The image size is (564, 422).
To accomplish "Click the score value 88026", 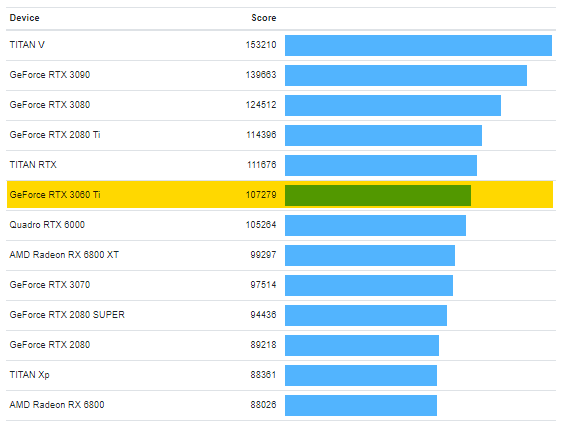I will 263,405.
